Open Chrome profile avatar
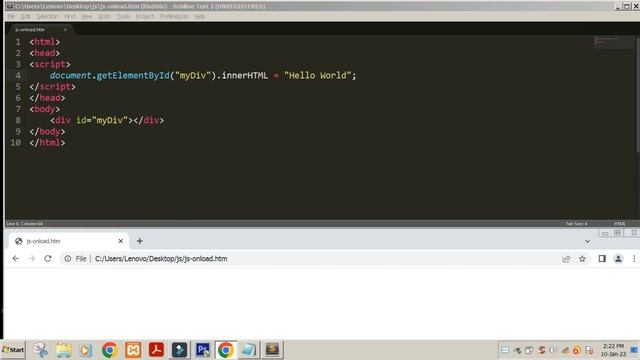Viewport: 640px width, 360px height. tap(618, 258)
